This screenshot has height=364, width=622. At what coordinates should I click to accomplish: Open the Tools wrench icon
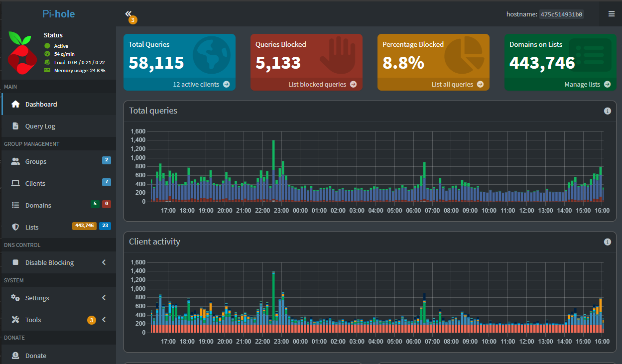pyautogui.click(x=16, y=319)
